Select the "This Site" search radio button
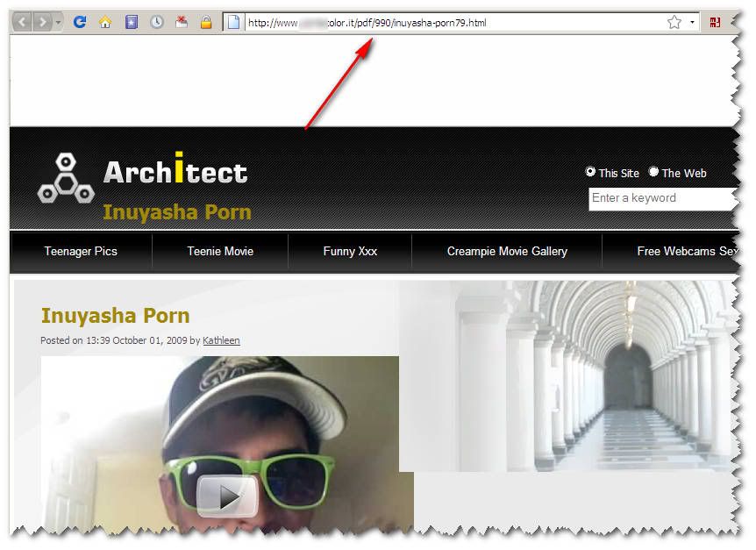 click(590, 172)
